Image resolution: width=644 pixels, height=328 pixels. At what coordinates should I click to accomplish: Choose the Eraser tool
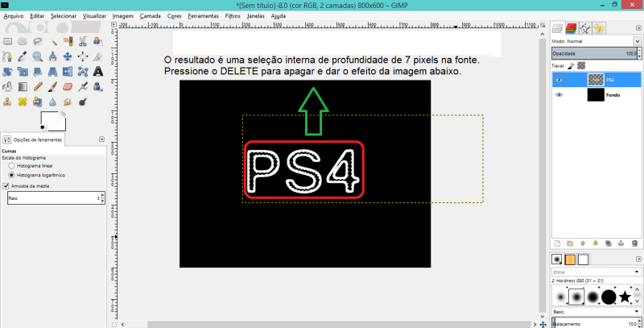pos(68,86)
